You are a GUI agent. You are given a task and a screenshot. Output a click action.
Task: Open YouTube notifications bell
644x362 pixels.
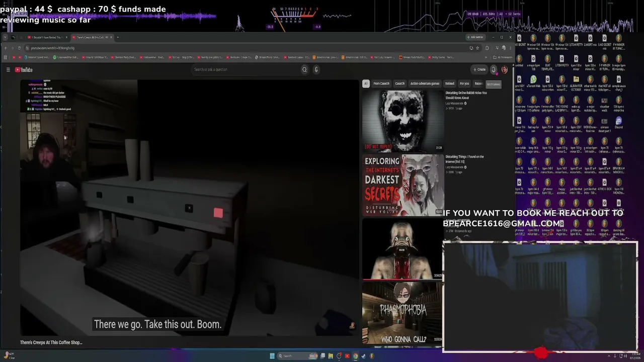coord(494,70)
